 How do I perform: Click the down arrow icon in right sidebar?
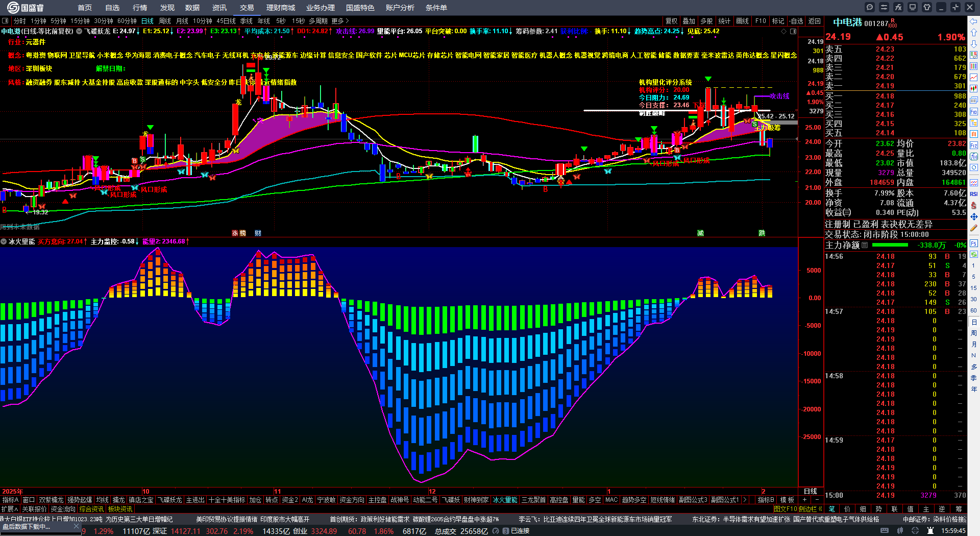[x=974, y=43]
